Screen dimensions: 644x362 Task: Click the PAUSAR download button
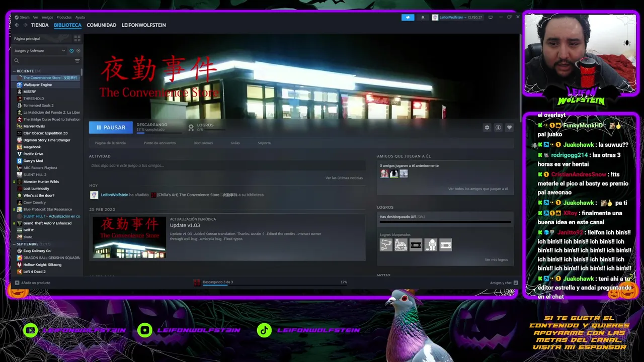[x=111, y=128]
